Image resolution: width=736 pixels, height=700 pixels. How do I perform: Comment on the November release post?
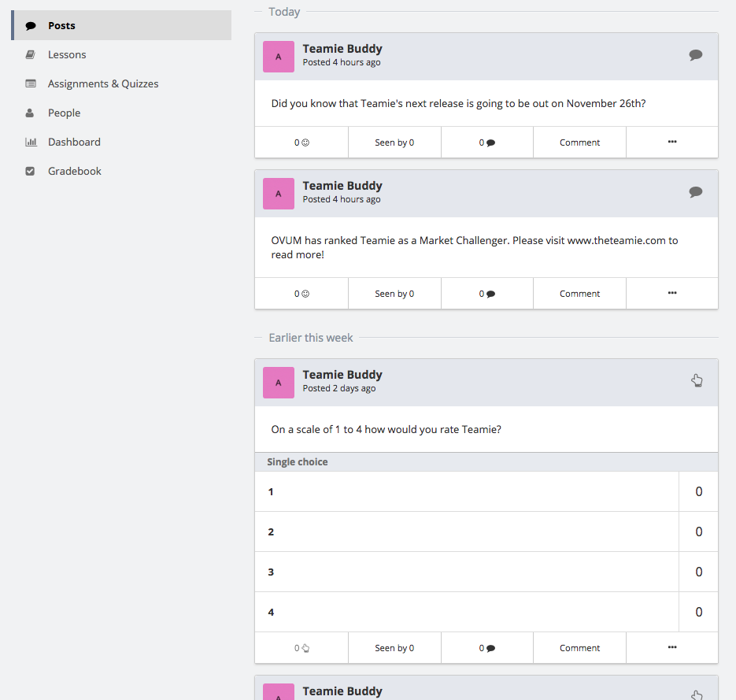(579, 143)
